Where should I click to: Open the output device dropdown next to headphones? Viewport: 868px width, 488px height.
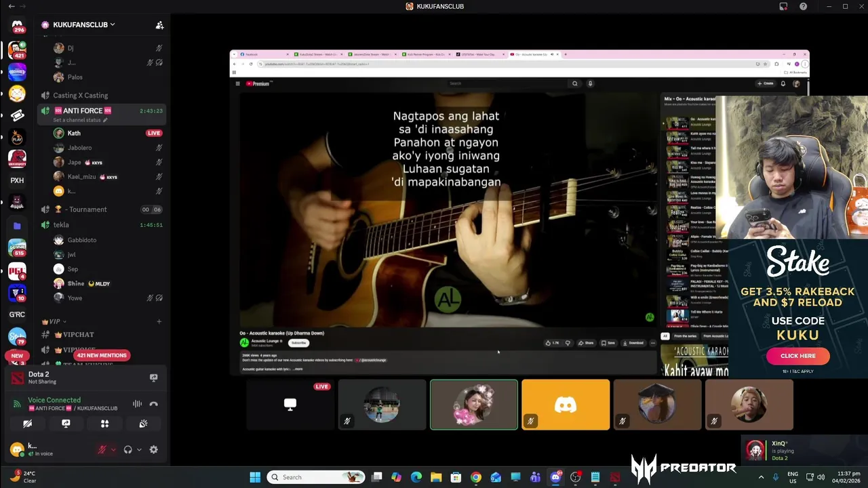[139, 449]
